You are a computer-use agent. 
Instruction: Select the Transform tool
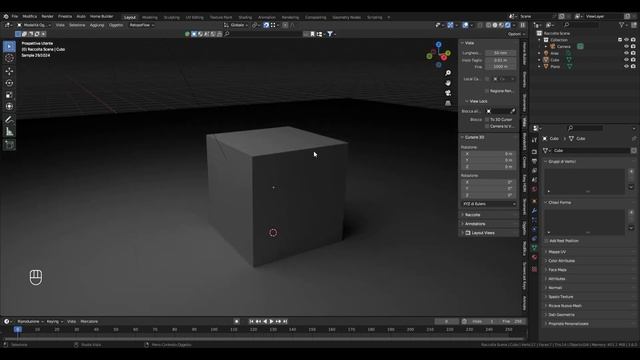click(9, 107)
